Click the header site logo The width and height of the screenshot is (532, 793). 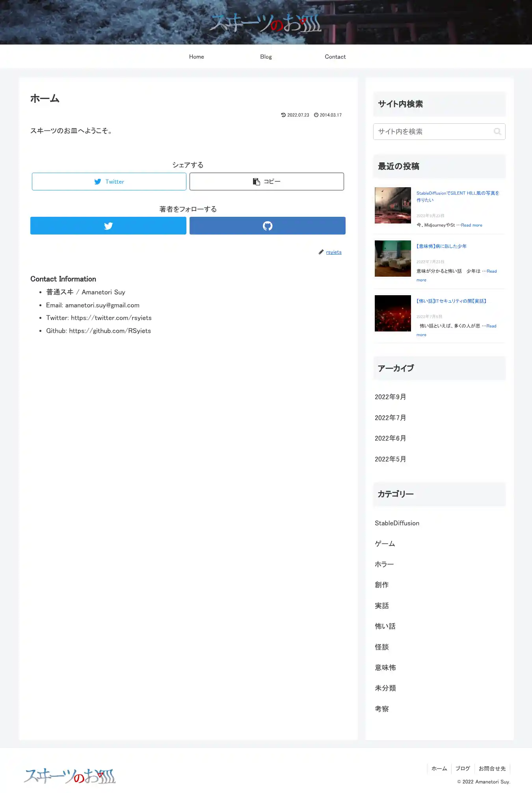[x=266, y=22]
